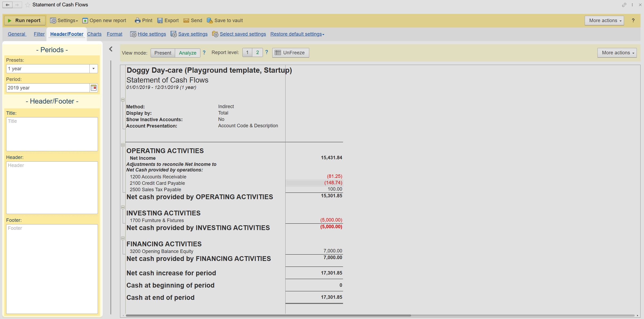Open the Restore default settings dropdown

[x=297, y=34]
